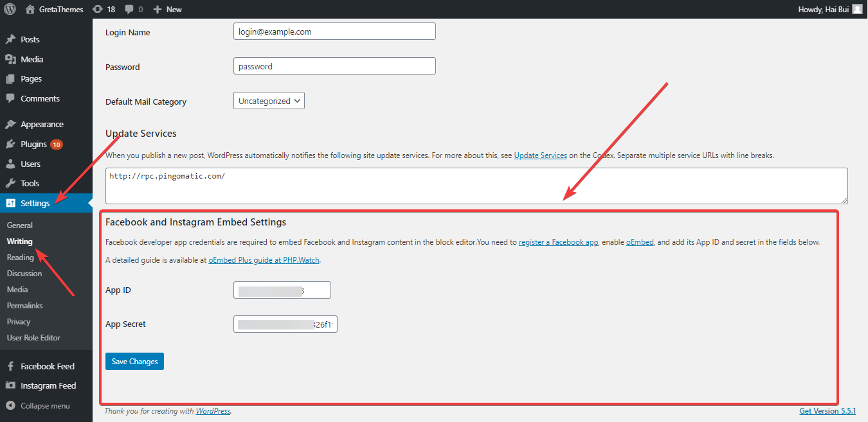The image size is (868, 422).
Task: Go to Discussion settings submenu
Action: 24,274
